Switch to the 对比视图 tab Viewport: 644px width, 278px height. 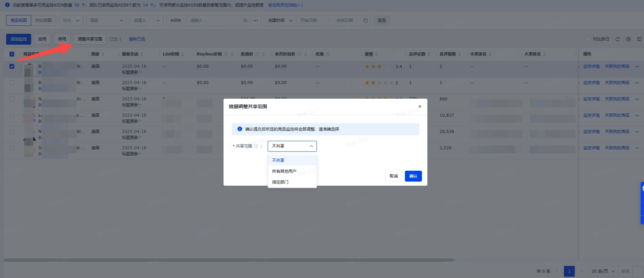44,20
